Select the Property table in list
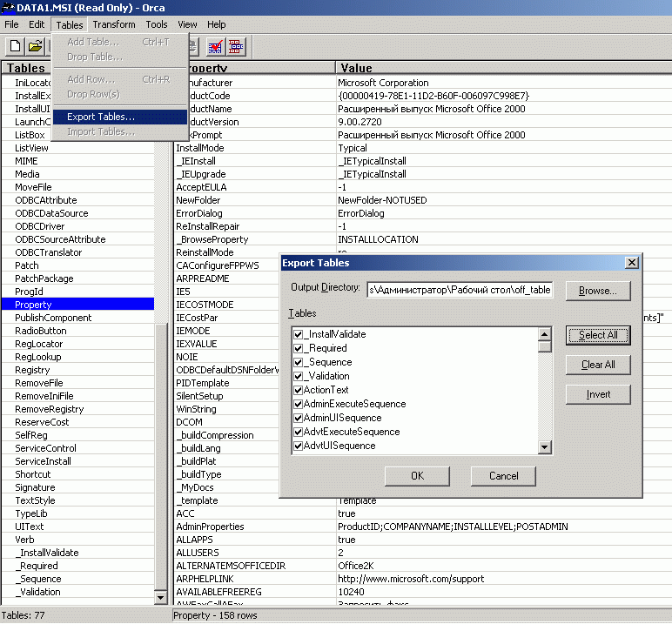672x624 pixels. (x=77, y=305)
